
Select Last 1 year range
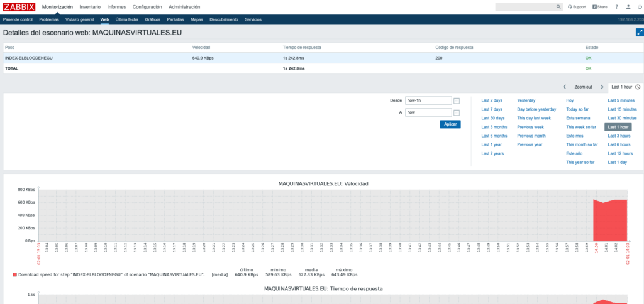492,145
